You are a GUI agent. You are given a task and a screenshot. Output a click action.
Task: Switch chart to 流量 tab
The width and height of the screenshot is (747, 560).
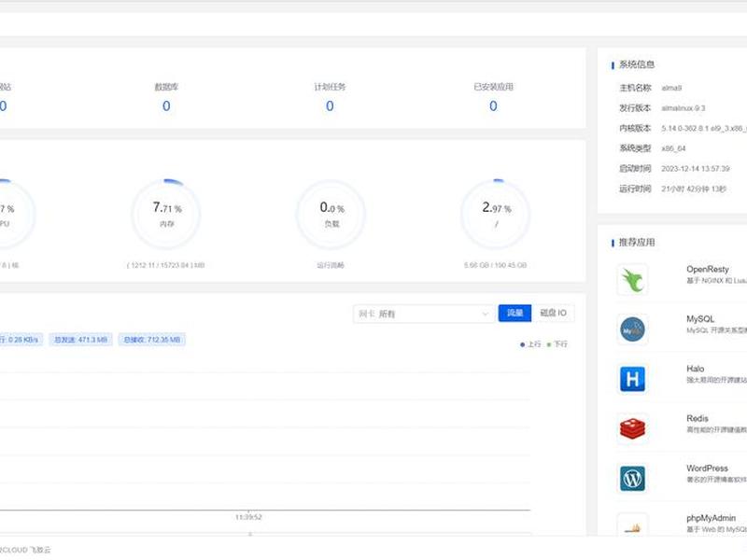point(514,313)
